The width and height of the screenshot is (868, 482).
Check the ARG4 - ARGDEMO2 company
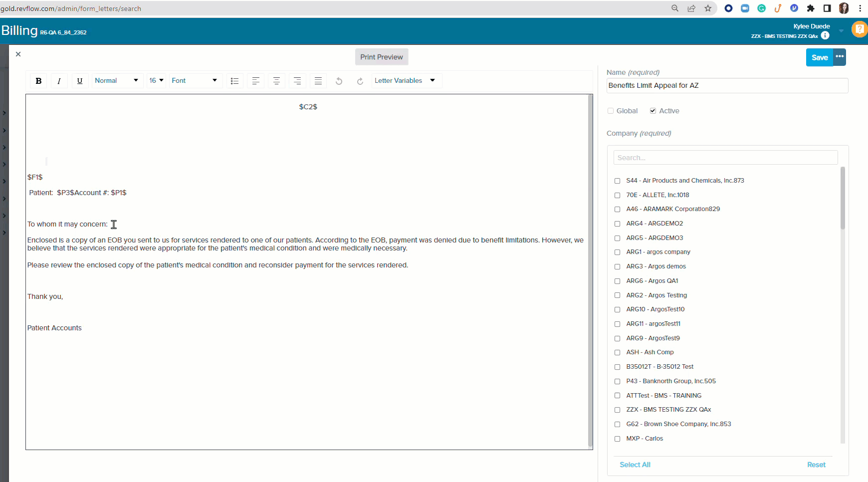[617, 224]
